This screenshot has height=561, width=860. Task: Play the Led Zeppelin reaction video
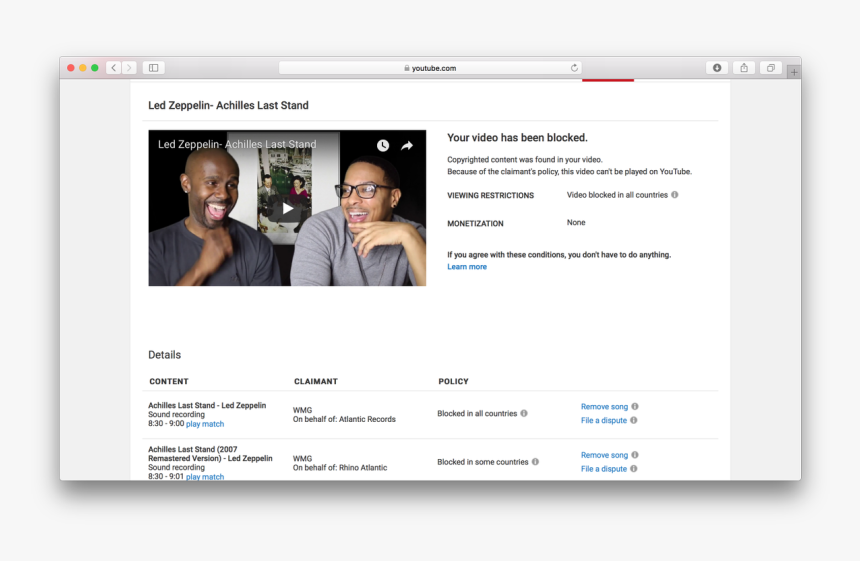[x=287, y=208]
